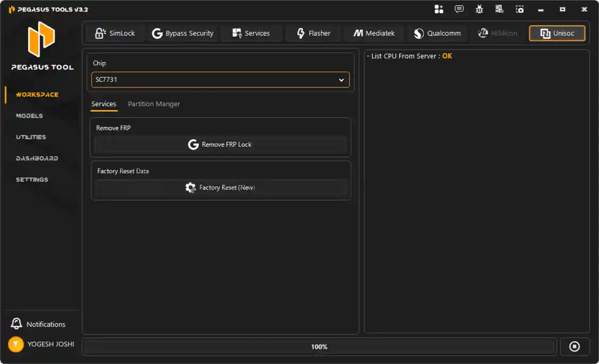
Task: Click the notifications bell icon
Action: 16,324
